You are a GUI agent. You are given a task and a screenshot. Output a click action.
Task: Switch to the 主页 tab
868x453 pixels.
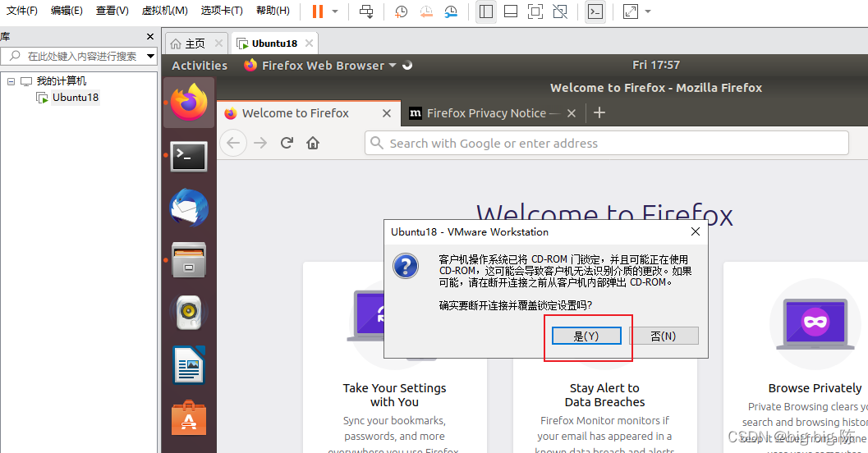point(195,43)
